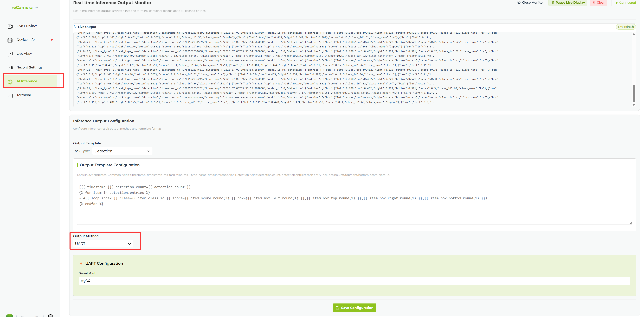Click the live output scrollbar up arrow
This screenshot has height=317, width=644.
[634, 34]
